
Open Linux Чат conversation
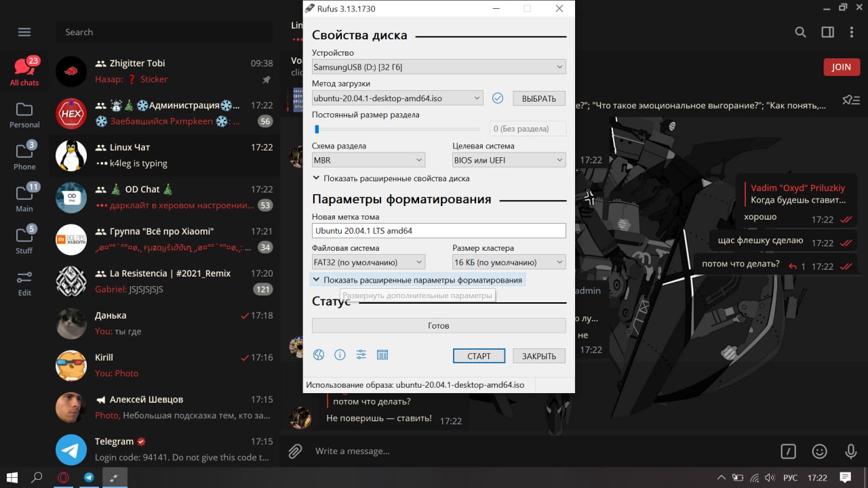point(165,155)
